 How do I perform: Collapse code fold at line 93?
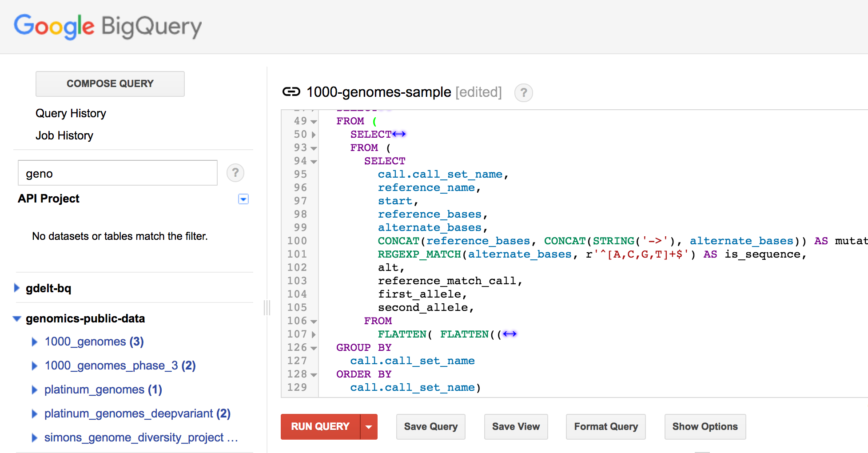click(x=314, y=148)
